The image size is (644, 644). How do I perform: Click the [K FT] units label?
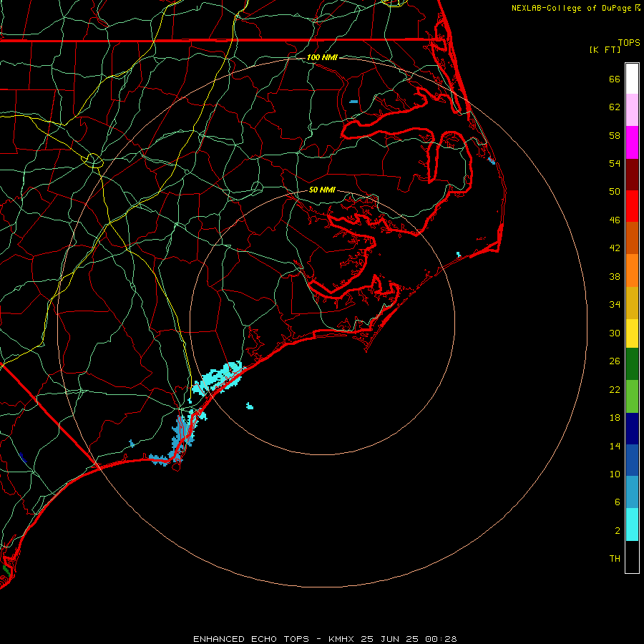click(605, 49)
